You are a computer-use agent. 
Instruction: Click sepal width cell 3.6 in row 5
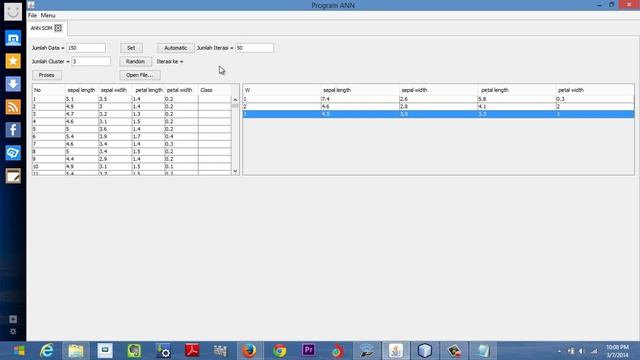(x=115, y=129)
